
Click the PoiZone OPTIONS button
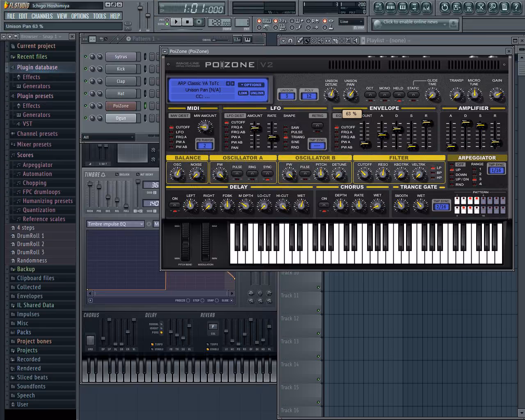pyautogui.click(x=251, y=85)
